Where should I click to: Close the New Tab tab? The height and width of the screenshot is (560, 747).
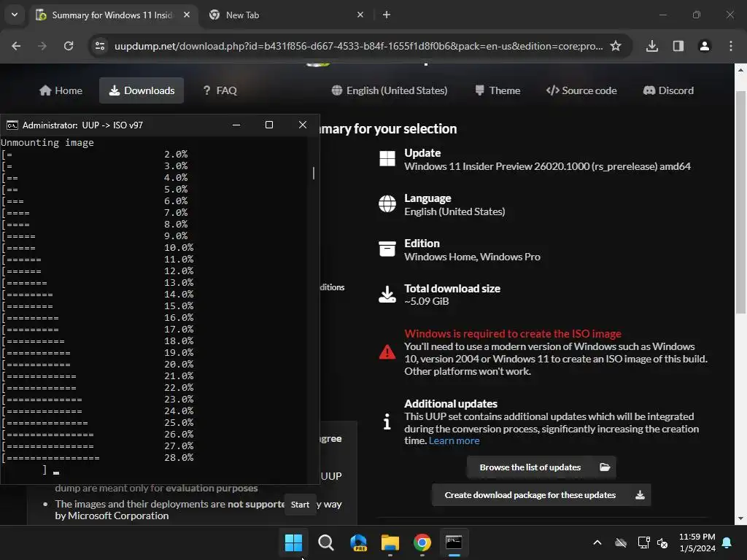(x=360, y=15)
